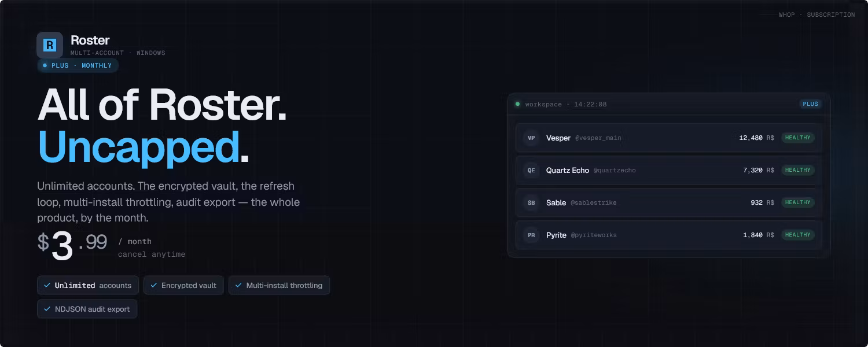Image resolution: width=868 pixels, height=347 pixels.
Task: Click the checkmark in Encrypted vault chip
Action: 154,285
